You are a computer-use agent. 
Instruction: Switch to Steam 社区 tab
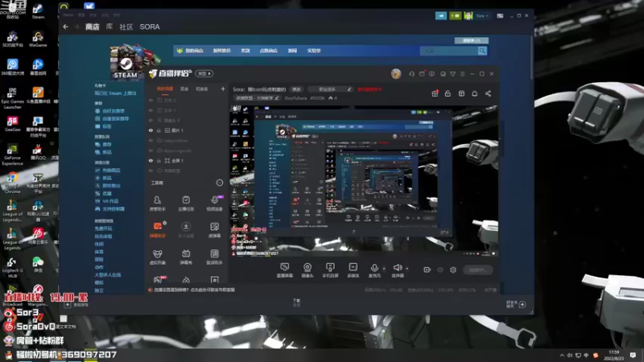tap(126, 27)
